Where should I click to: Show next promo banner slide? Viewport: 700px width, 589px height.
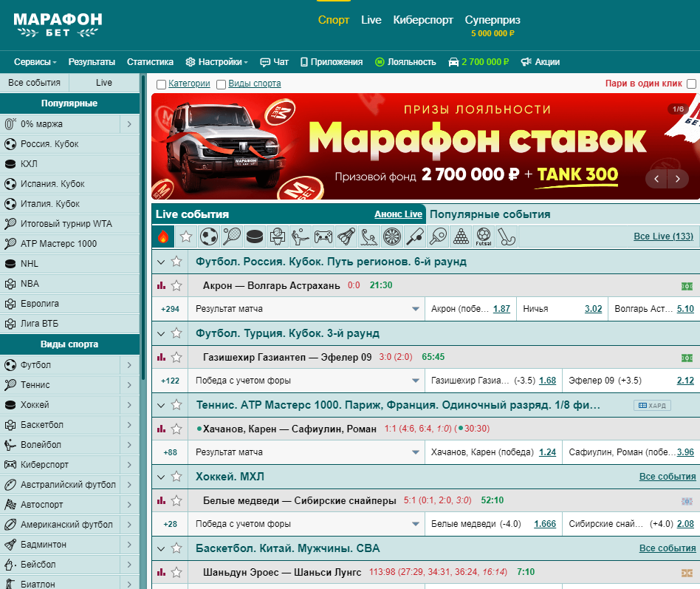(x=678, y=179)
